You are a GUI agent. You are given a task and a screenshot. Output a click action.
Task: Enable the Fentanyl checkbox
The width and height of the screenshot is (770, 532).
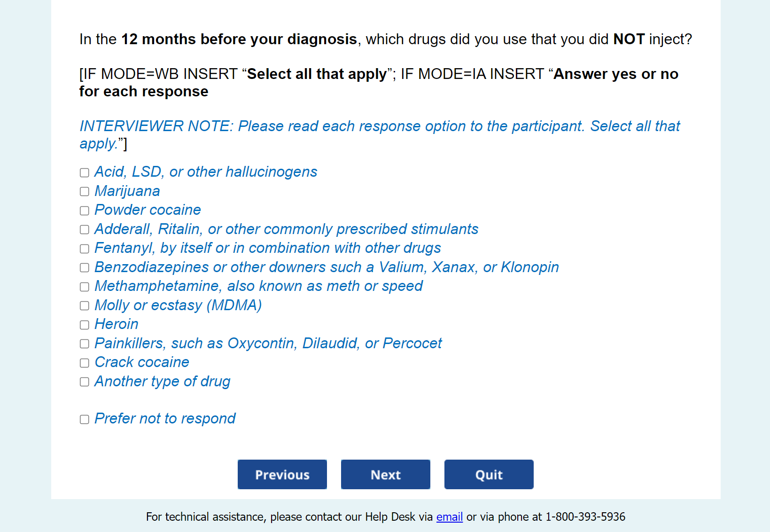coord(85,249)
